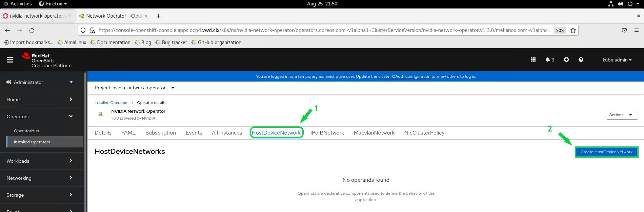Open the kube:admin user dropdown
Viewport: 644px width, 212px height.
pyautogui.click(x=617, y=60)
